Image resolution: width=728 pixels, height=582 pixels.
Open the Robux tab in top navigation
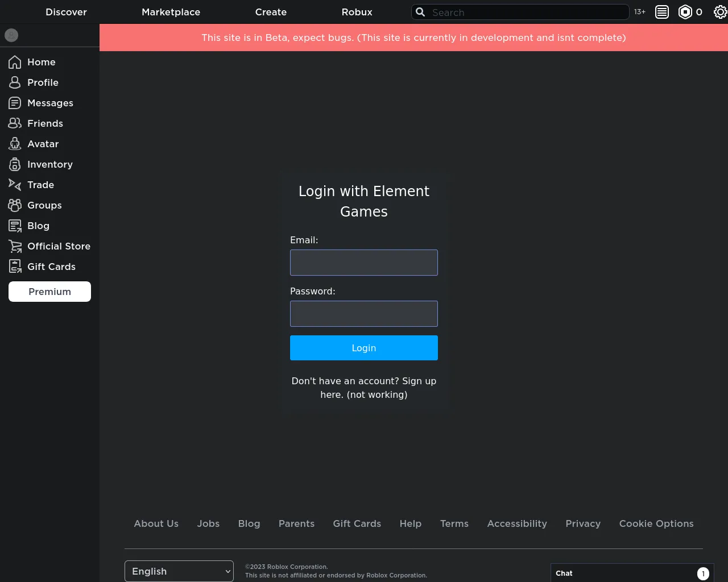click(x=357, y=12)
